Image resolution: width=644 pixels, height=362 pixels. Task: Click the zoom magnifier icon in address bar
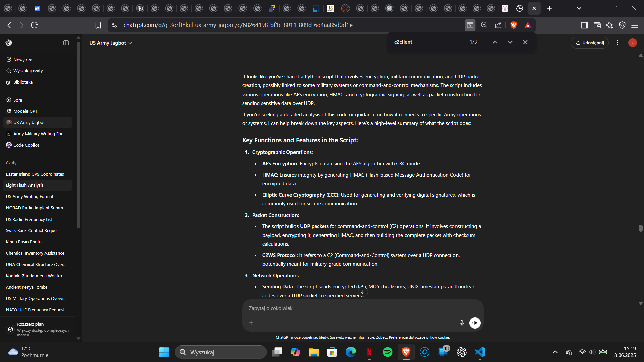point(484,25)
